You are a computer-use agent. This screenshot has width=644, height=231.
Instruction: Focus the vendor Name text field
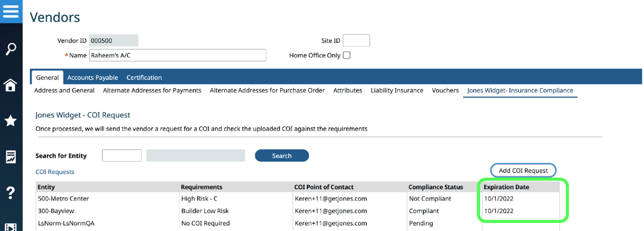pos(177,55)
